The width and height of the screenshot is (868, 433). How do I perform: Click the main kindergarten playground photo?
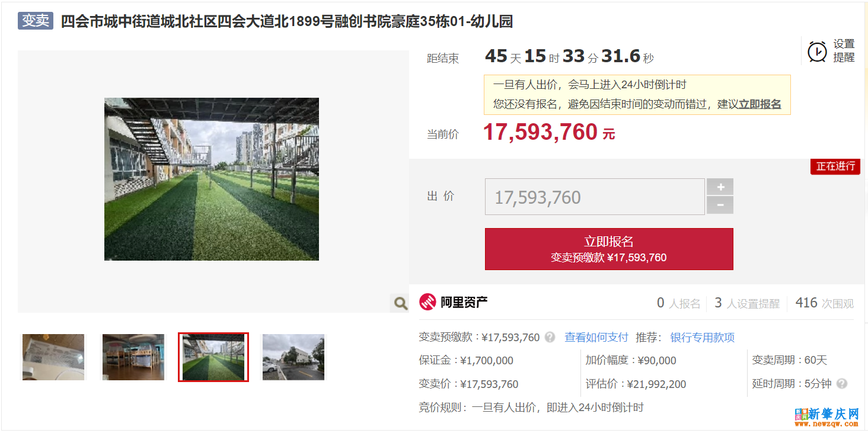[212, 179]
